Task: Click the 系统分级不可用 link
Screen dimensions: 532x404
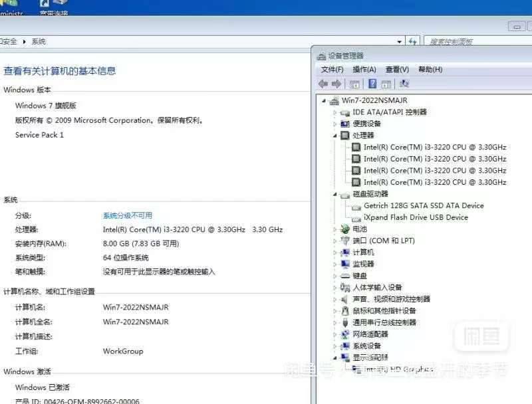Action: tap(128, 215)
